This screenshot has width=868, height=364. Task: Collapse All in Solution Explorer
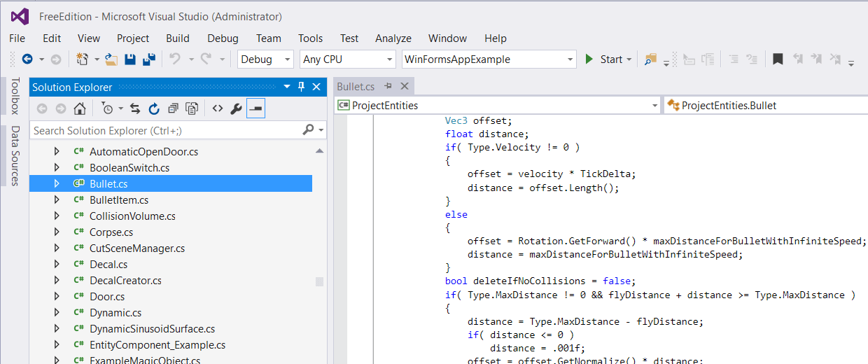(173, 108)
